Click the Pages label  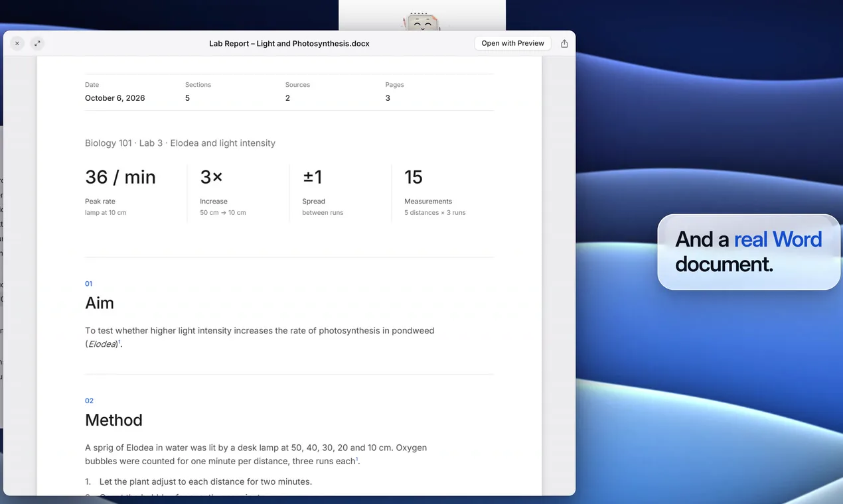point(394,85)
